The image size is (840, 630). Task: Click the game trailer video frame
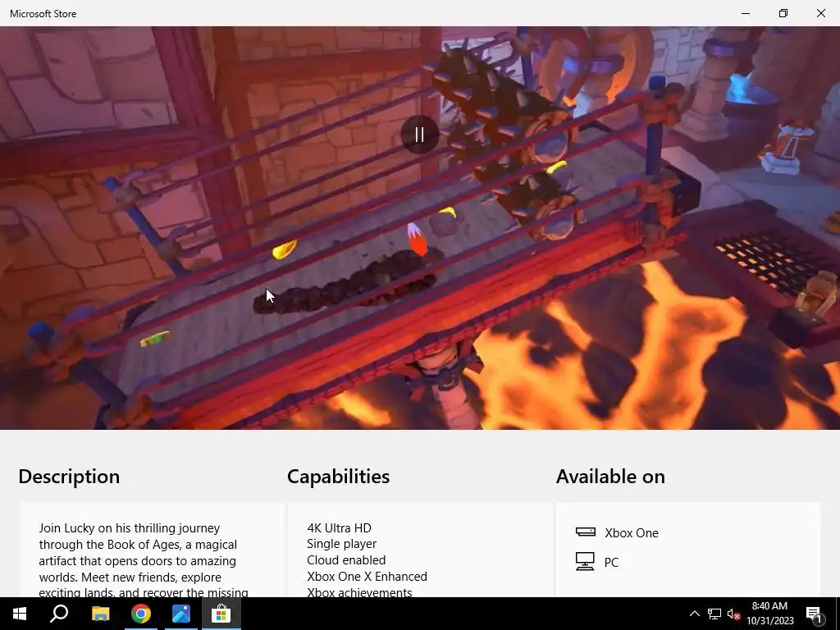point(420,228)
